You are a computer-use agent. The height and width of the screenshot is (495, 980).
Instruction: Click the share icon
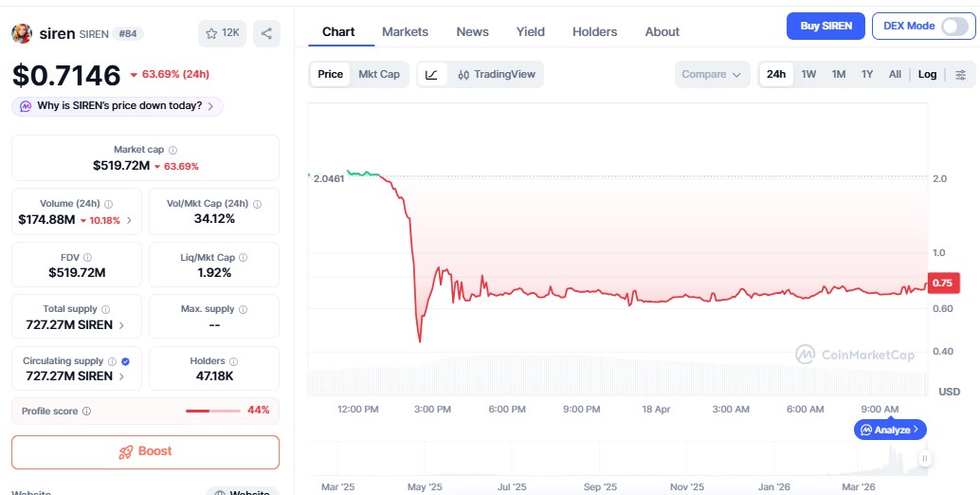[x=267, y=33]
